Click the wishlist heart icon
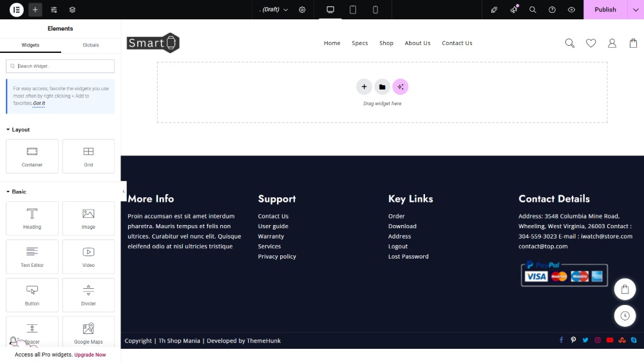 pyautogui.click(x=591, y=43)
